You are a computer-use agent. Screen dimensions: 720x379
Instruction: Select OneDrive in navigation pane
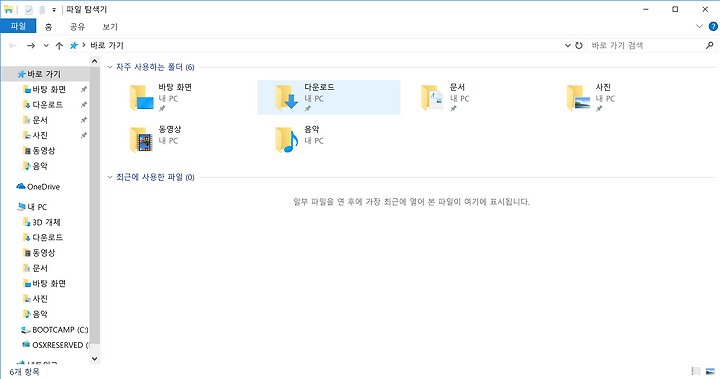tap(39, 187)
